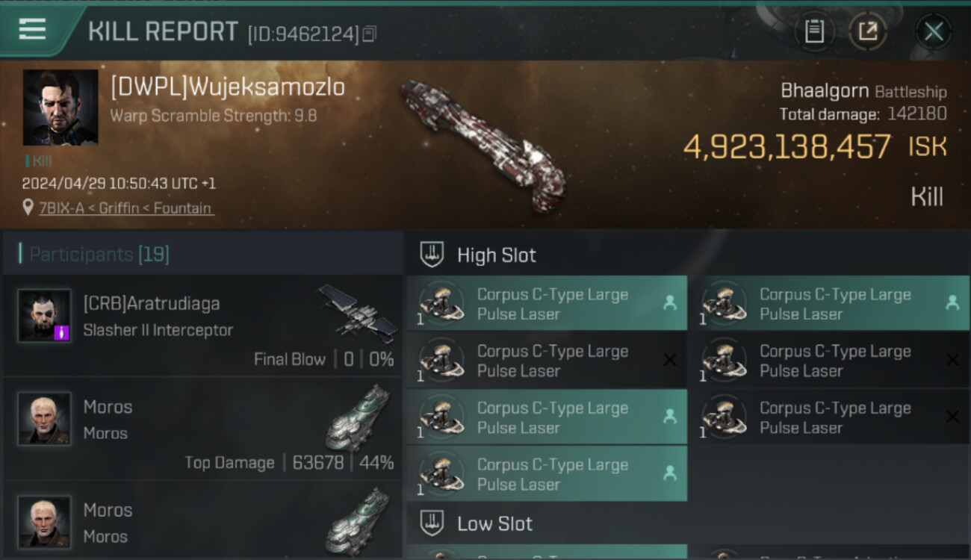Click dropped-status icon on top-right Pulse Laser
971x560 pixels.
[952, 302]
